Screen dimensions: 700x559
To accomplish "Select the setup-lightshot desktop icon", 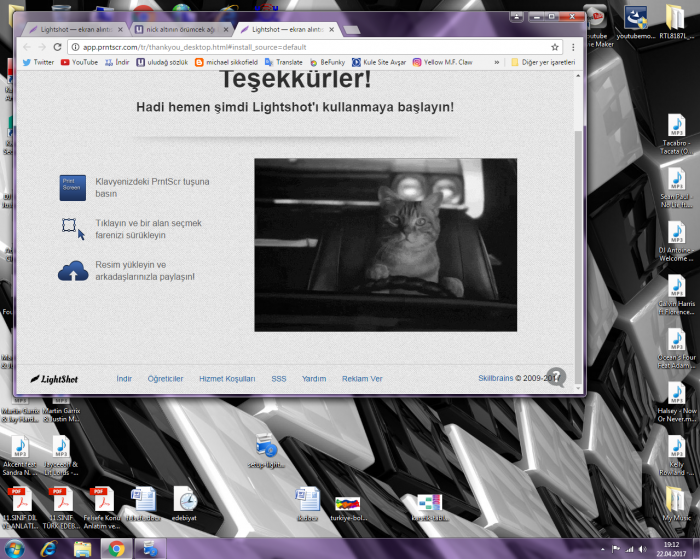I will [x=267, y=451].
